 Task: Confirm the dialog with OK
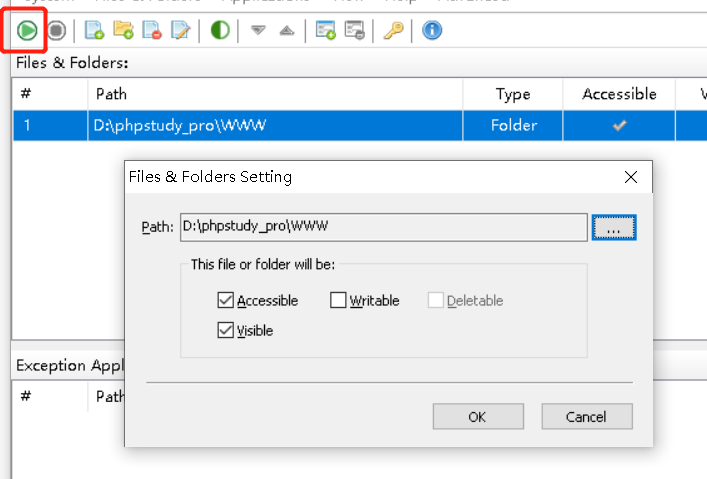pos(477,417)
